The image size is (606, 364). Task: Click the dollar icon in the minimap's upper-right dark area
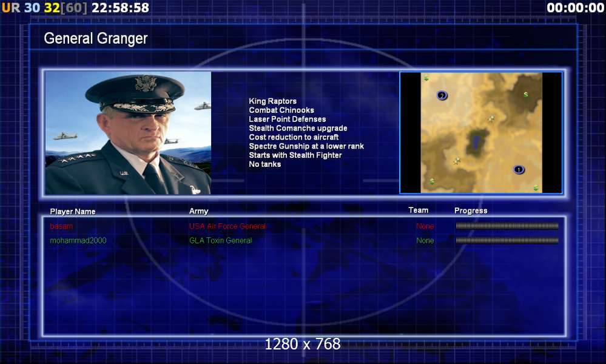(x=525, y=94)
